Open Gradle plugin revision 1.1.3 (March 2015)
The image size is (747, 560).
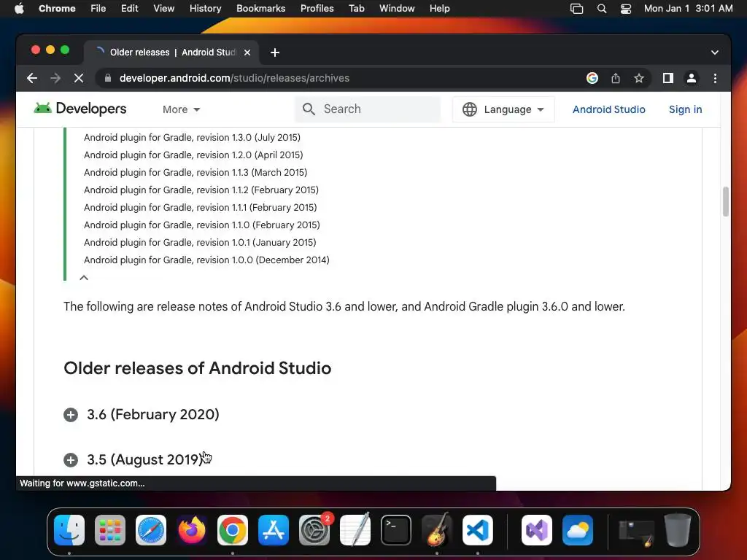click(196, 172)
